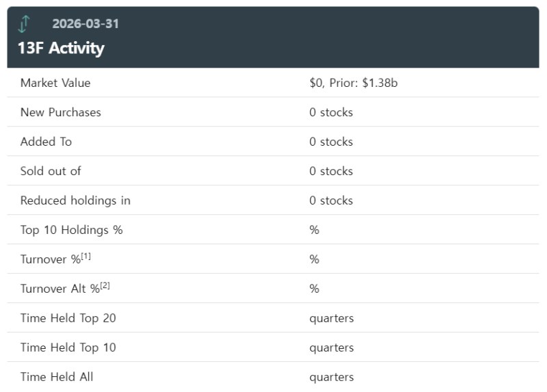
Task: Click the Sold out of 0 stocks value
Action: click(x=331, y=171)
